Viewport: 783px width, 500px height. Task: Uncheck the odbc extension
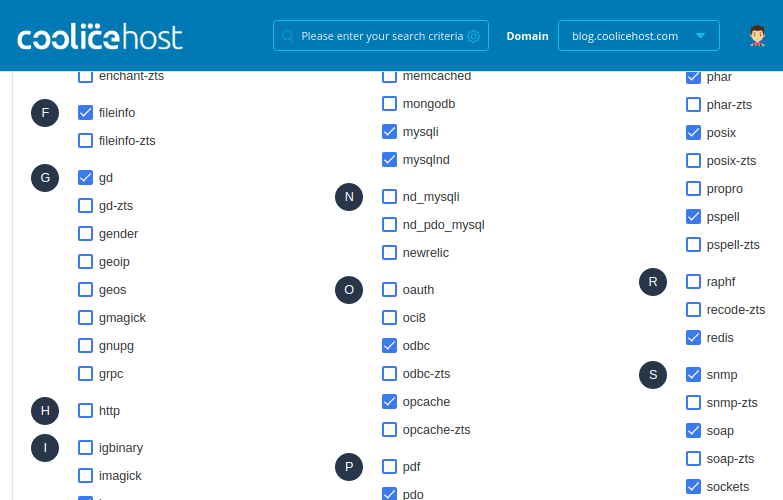(x=390, y=346)
